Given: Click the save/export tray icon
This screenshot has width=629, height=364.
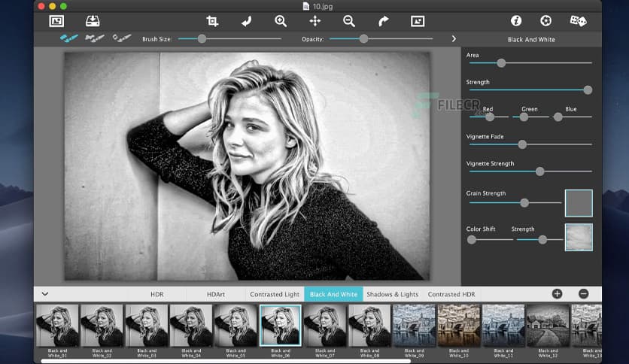Looking at the screenshot, I should 93,21.
